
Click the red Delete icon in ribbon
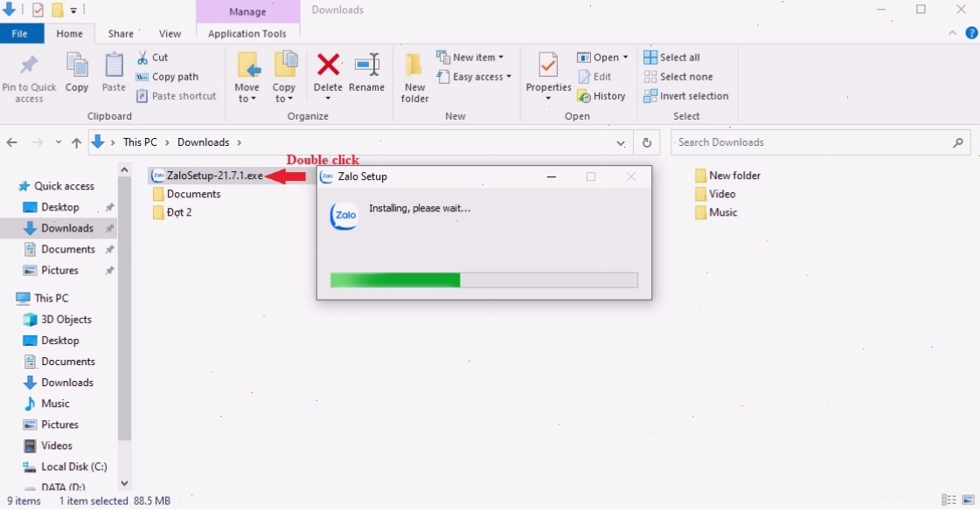pos(328,65)
